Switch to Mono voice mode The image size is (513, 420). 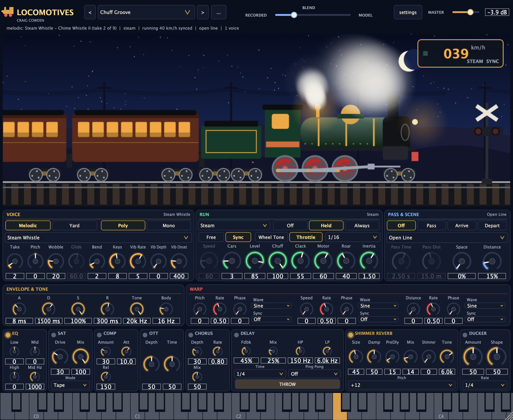click(169, 225)
